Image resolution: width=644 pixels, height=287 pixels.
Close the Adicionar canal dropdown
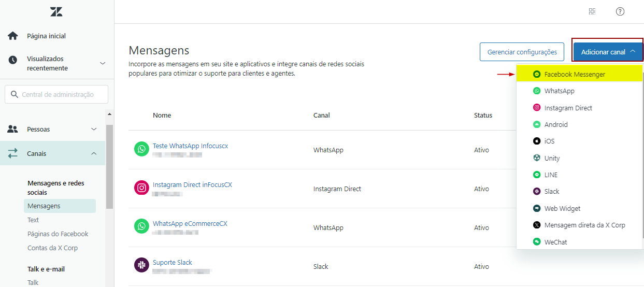coord(608,52)
